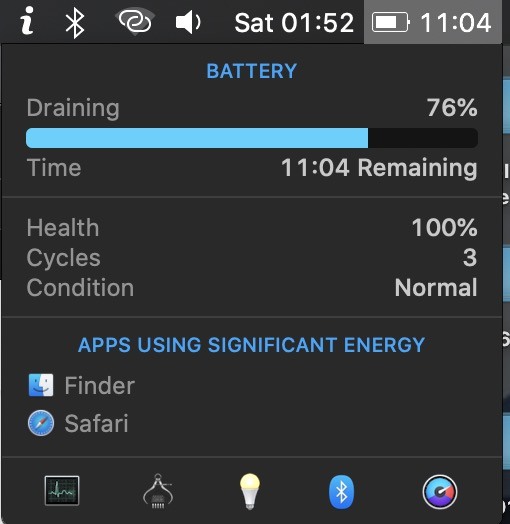The image size is (510, 524).
Task: Click the battery icon in menu bar
Action: tap(391, 22)
